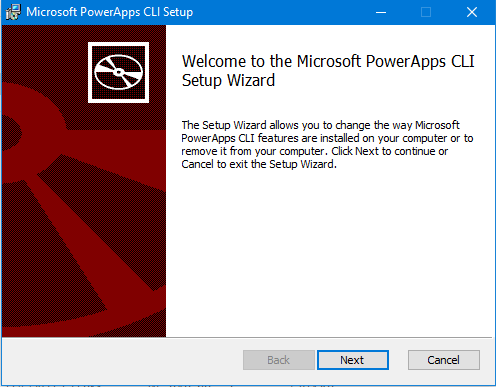Click the CD disc icon in banner
Screen dimensions: 496x387
tap(118, 72)
